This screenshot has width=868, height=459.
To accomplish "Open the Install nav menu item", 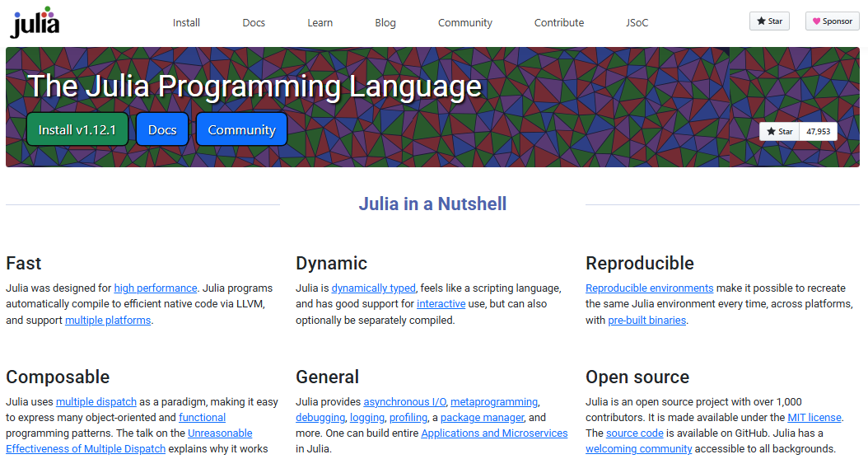I will (186, 23).
